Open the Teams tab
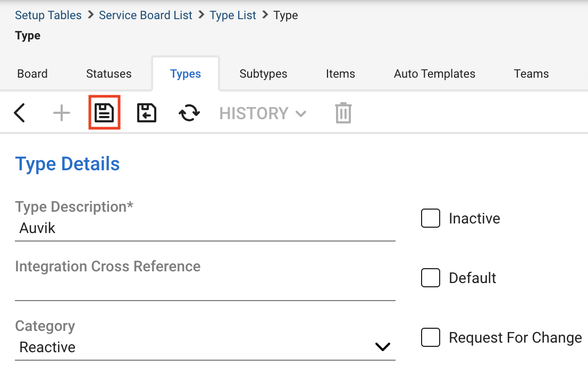Image resolution: width=588 pixels, height=382 pixels. (531, 73)
